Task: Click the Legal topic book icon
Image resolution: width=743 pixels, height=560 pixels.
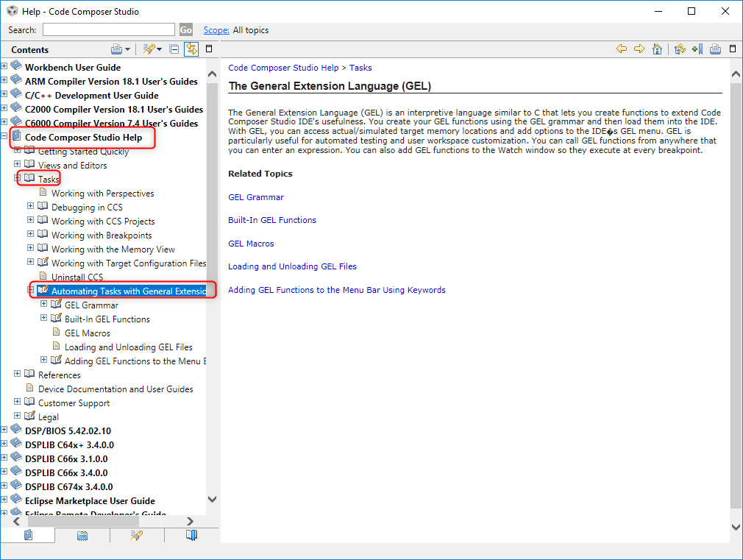Action: click(29, 415)
